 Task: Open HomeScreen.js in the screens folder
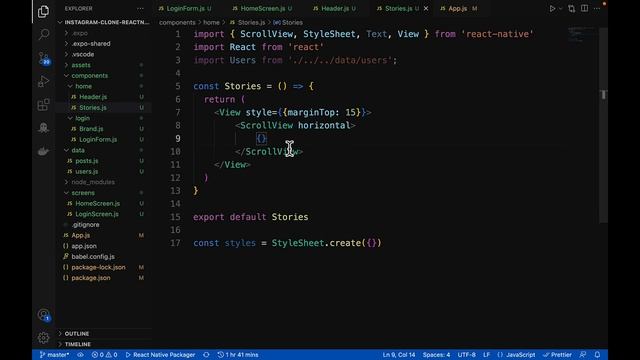[x=98, y=203]
